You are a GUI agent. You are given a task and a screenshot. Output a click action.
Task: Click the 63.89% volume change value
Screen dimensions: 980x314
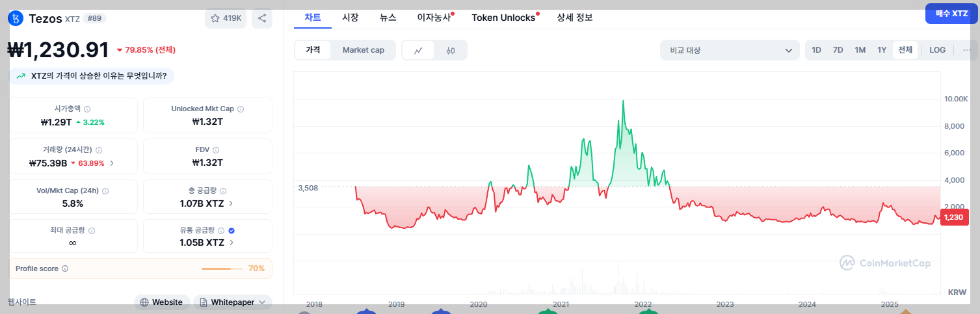point(91,163)
